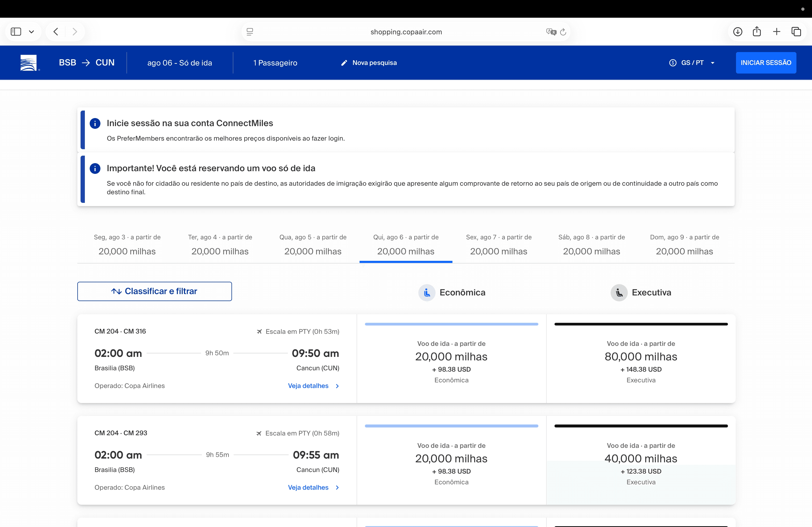
Task: Select the Qua, ago 5 date tab
Action: tap(313, 245)
